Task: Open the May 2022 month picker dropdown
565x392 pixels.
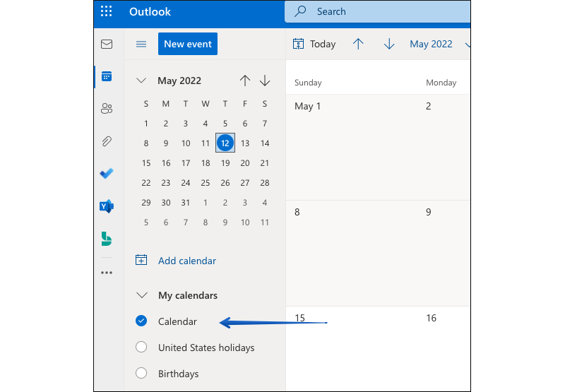Action: coord(436,44)
